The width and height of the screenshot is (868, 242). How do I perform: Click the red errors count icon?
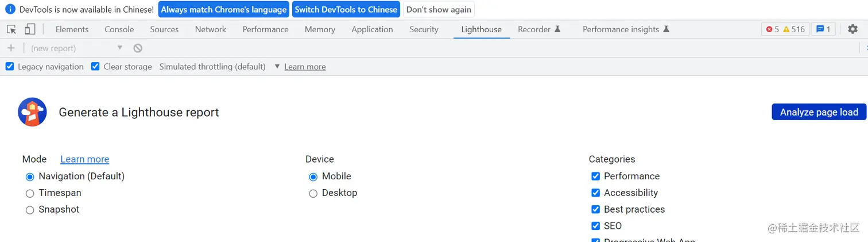click(x=770, y=29)
